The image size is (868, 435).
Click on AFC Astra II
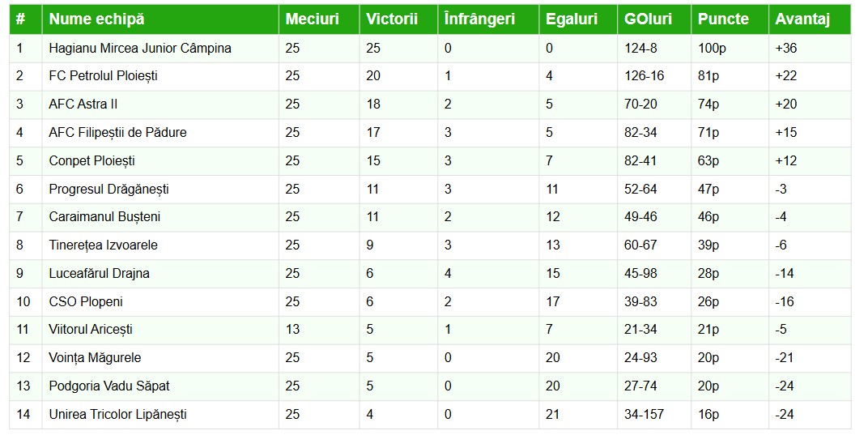coord(83,104)
